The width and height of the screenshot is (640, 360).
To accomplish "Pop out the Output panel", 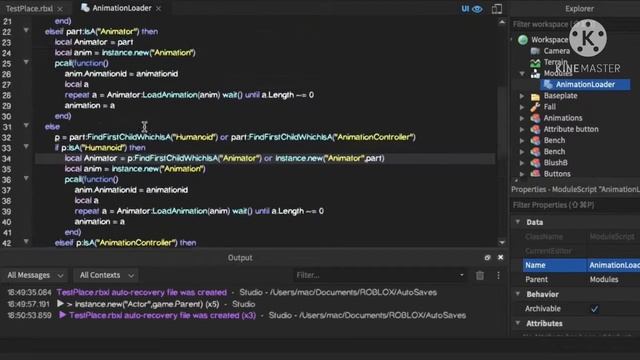I will [487, 258].
